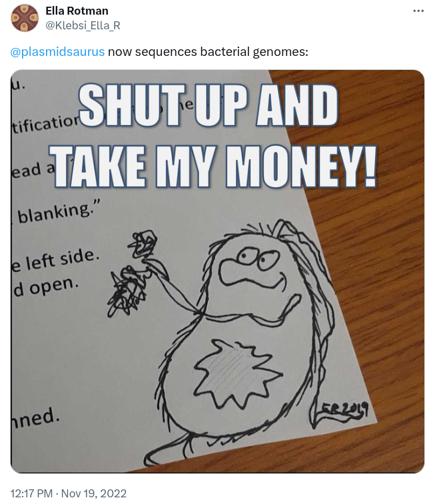Click the hairy bacterium drawing's eyes
Screen dimensions: 435x504
coord(258,258)
